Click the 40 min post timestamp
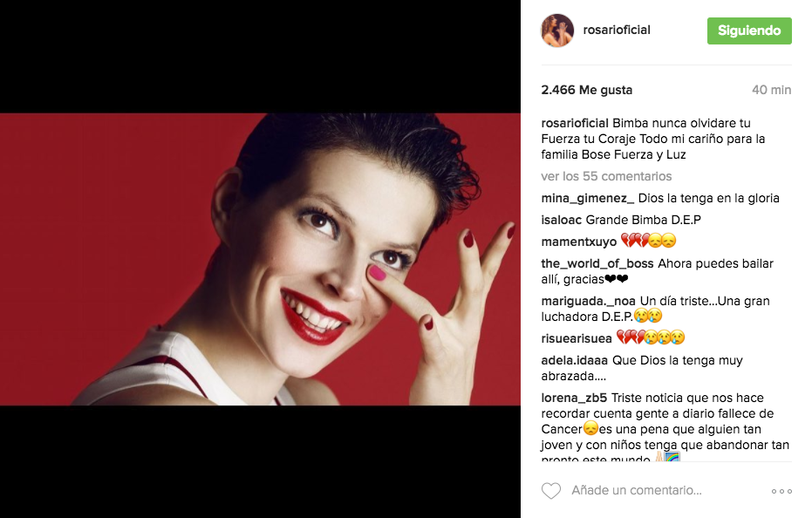 coord(771,90)
